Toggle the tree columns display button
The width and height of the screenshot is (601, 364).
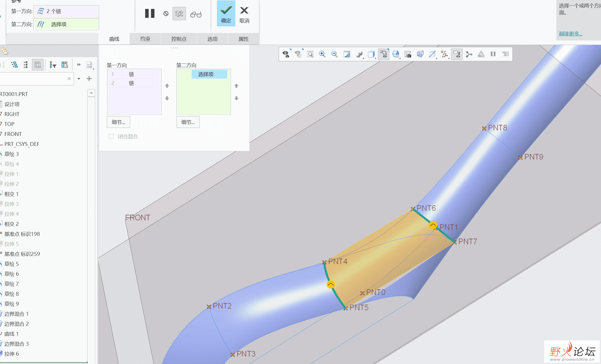click(38, 65)
